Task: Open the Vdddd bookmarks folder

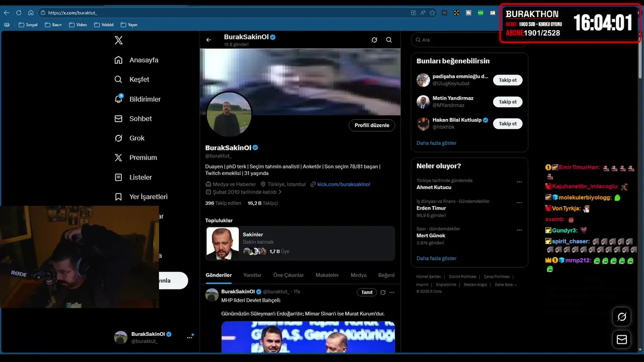Action: pos(104,25)
